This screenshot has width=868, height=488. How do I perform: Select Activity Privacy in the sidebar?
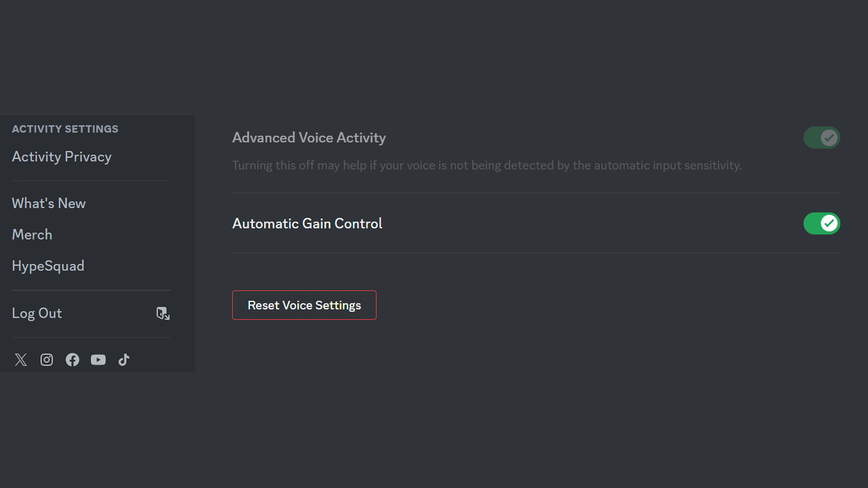[x=61, y=156]
